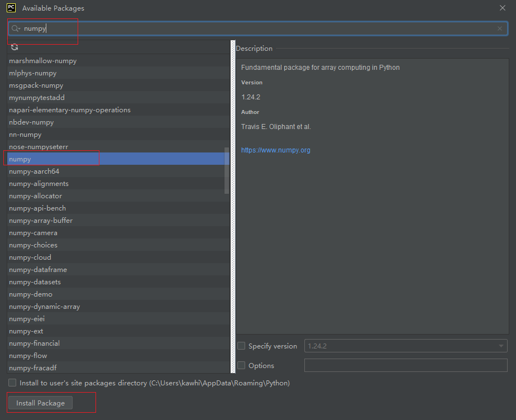Select the numpy-alignments package
The image size is (516, 420).
pos(118,184)
